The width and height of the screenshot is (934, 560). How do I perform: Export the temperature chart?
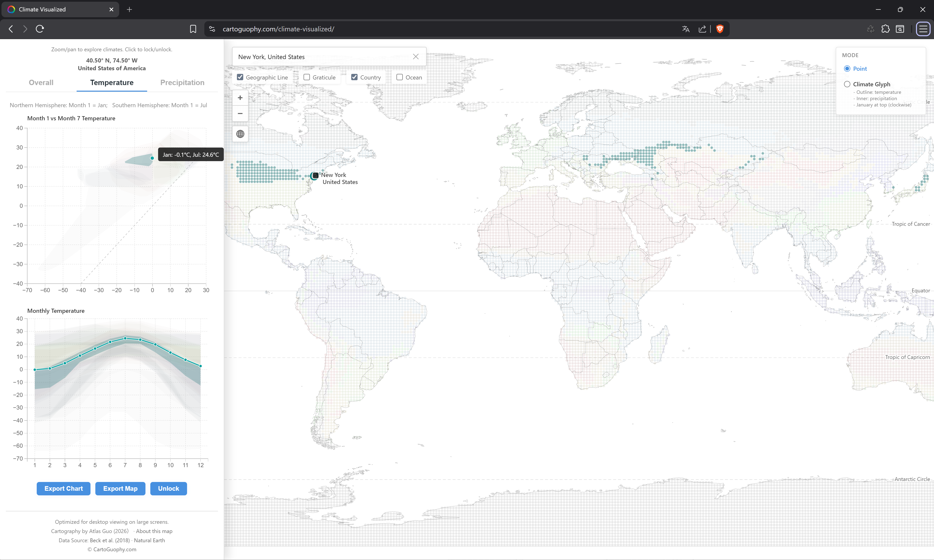coord(63,488)
